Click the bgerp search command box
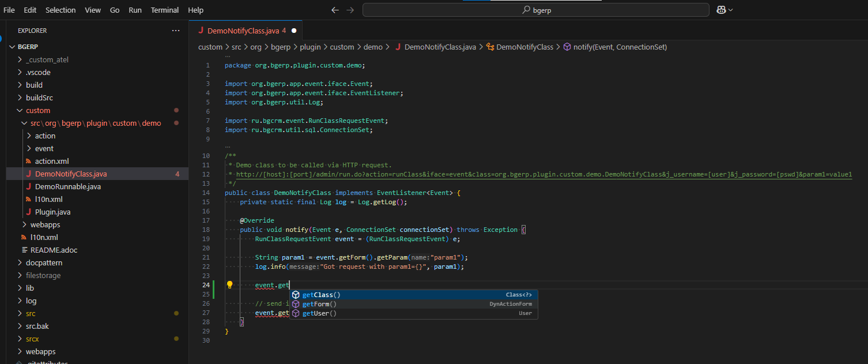 [x=535, y=10]
